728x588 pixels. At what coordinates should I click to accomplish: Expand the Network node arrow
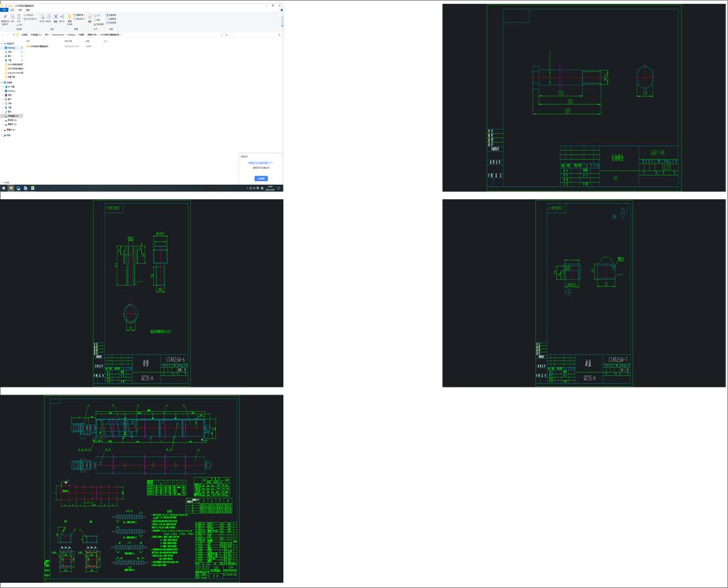(x=2, y=136)
